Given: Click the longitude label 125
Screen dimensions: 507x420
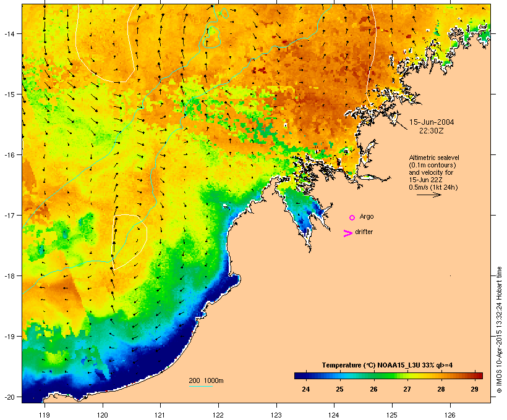Looking at the screenshot, I should tap(392, 415).
